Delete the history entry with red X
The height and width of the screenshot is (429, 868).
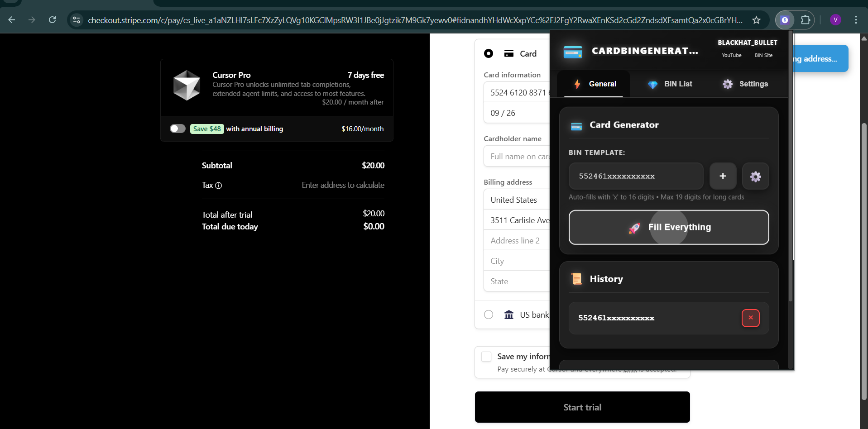pyautogui.click(x=750, y=318)
